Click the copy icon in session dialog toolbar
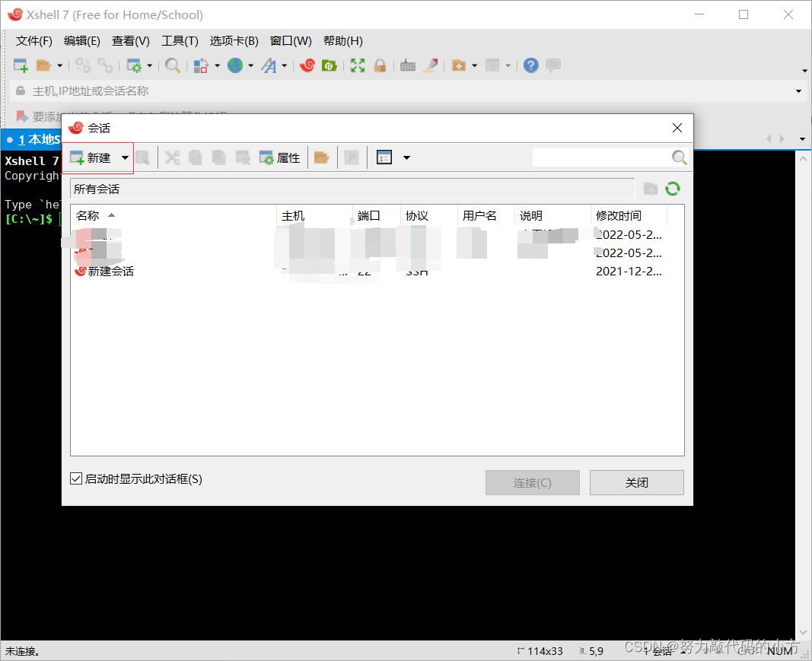This screenshot has height=661, width=812. click(196, 157)
